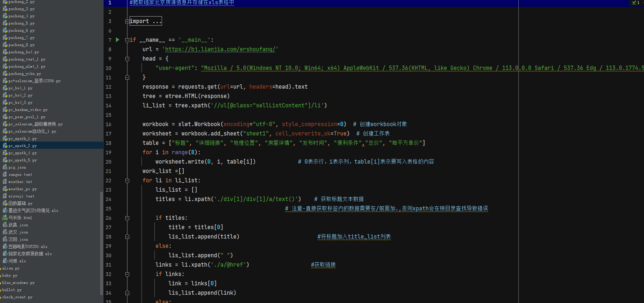Screen dimensions: 644x303
Task: Click the file icon of weather_pc.py
Action: (x=5, y=189)
